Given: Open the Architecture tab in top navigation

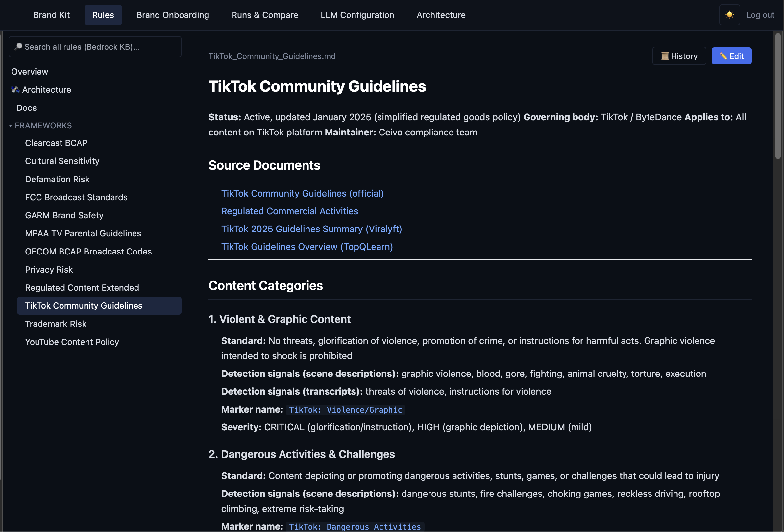Looking at the screenshot, I should coord(441,15).
